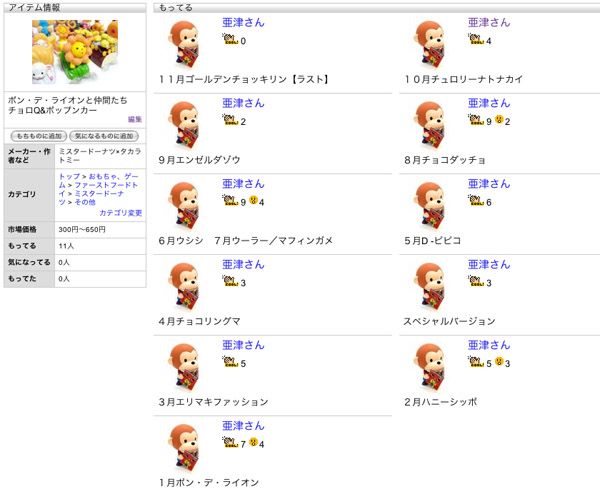Click the surprised face icon on 2月ハニーシッポ entry
Viewport: 600px width, 494px height.
(499, 361)
